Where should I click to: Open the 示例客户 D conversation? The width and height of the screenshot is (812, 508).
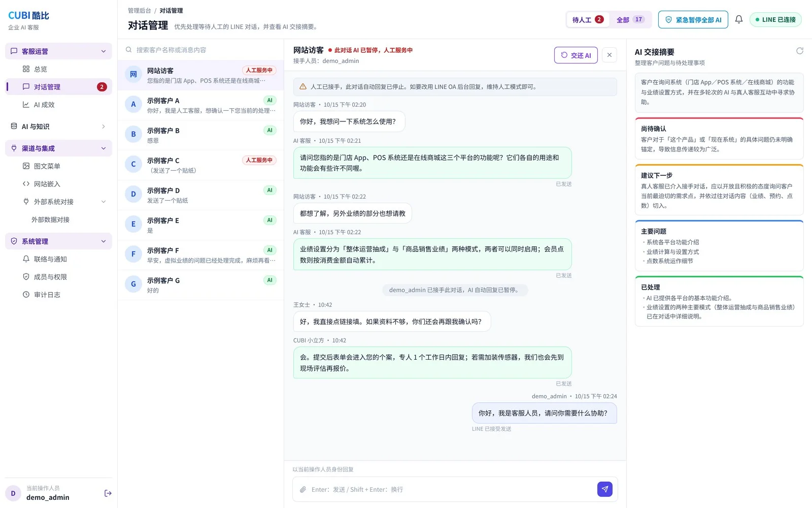tap(200, 195)
